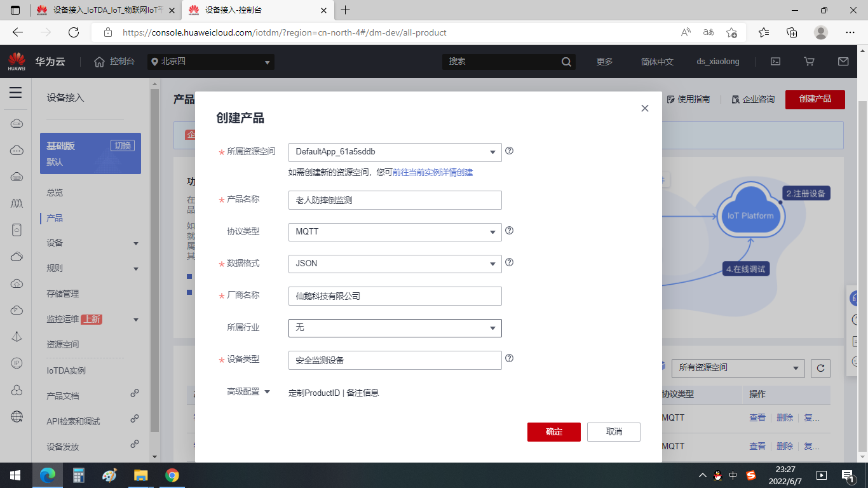
Task: Show help for 所属资源空间 field
Action: pyautogui.click(x=509, y=151)
